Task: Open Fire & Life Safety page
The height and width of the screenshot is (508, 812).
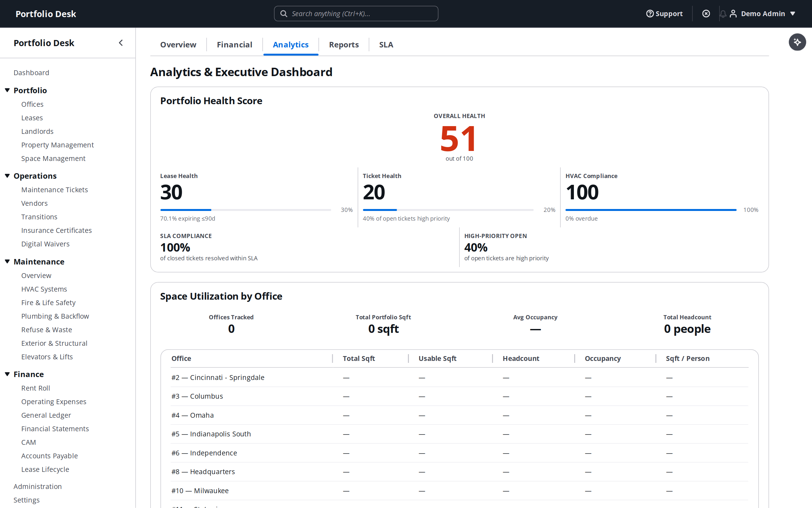Action: [48, 303]
